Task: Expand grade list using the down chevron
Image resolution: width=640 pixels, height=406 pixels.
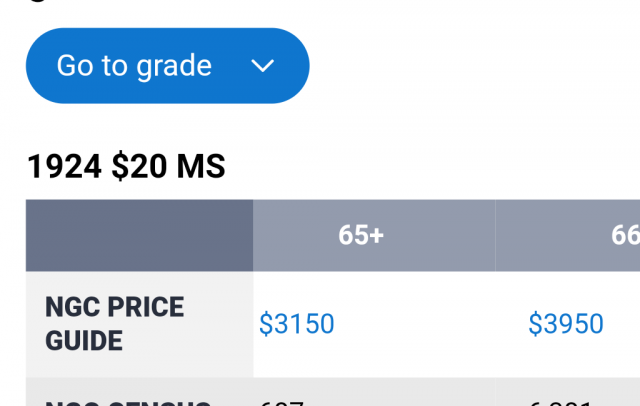Action: tap(262, 66)
